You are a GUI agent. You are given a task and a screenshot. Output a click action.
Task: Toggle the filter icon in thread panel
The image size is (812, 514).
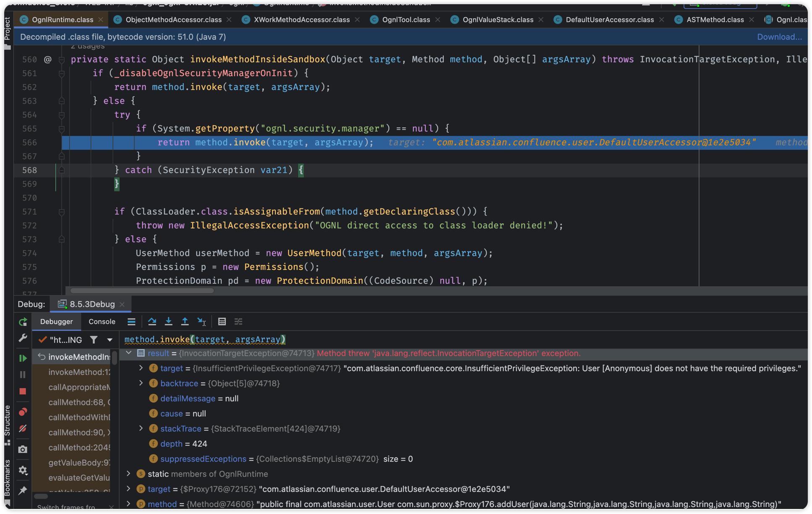[x=94, y=339]
